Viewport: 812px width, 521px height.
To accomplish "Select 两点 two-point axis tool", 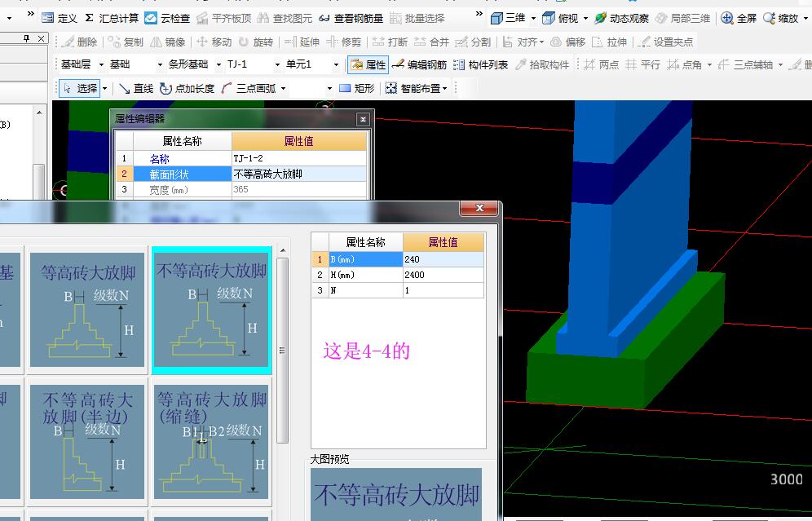I will 601,64.
